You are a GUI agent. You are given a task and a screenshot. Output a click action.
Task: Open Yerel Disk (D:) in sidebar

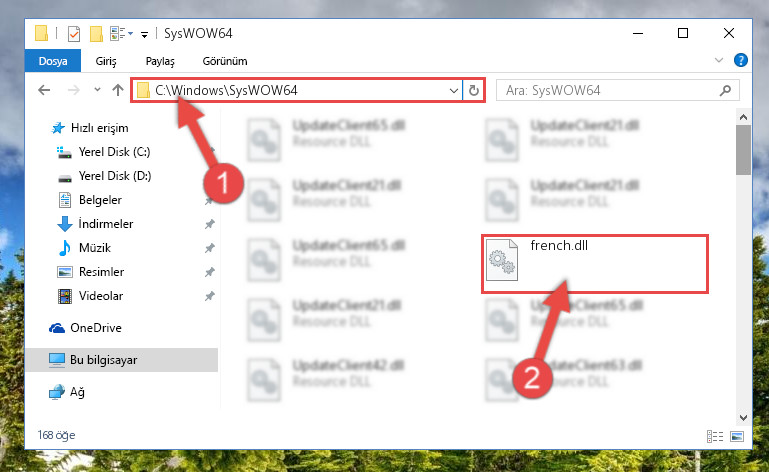(115, 176)
